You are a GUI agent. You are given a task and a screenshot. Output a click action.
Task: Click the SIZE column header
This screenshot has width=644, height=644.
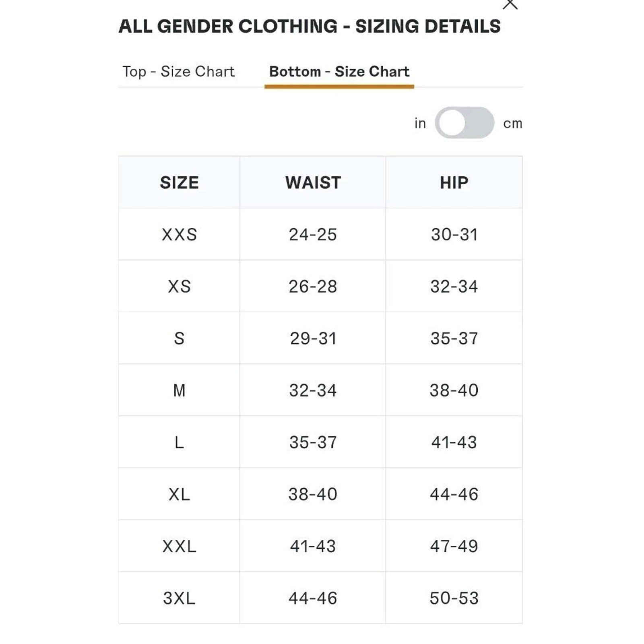[x=179, y=182]
